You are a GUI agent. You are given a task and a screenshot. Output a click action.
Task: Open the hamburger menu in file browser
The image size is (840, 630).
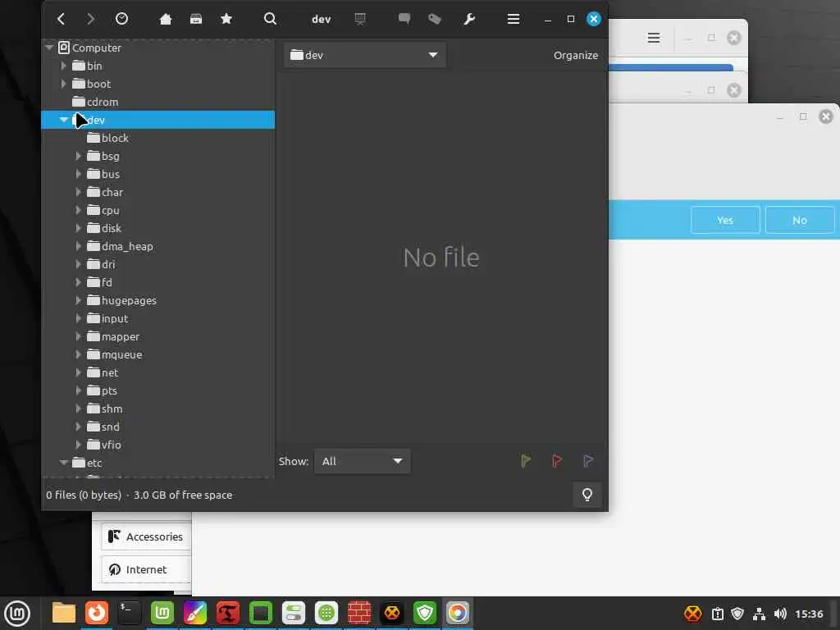(514, 20)
